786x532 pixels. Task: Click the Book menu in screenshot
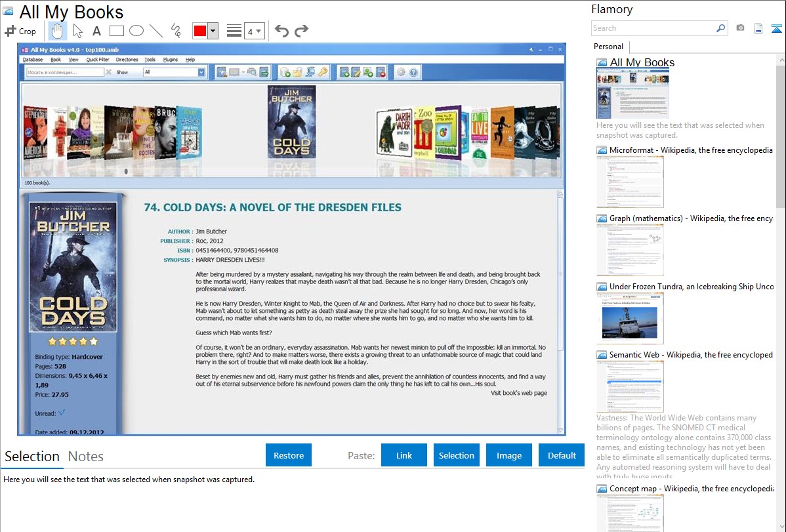(56, 60)
